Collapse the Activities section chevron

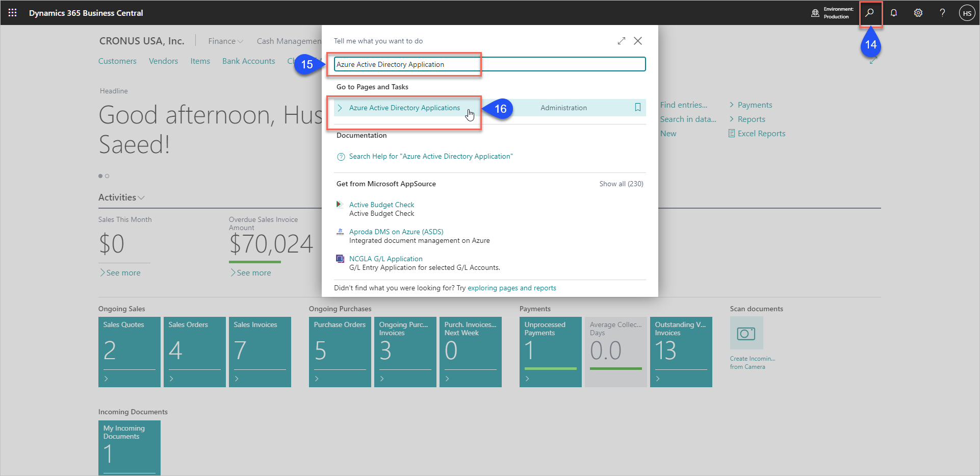pyautogui.click(x=141, y=197)
